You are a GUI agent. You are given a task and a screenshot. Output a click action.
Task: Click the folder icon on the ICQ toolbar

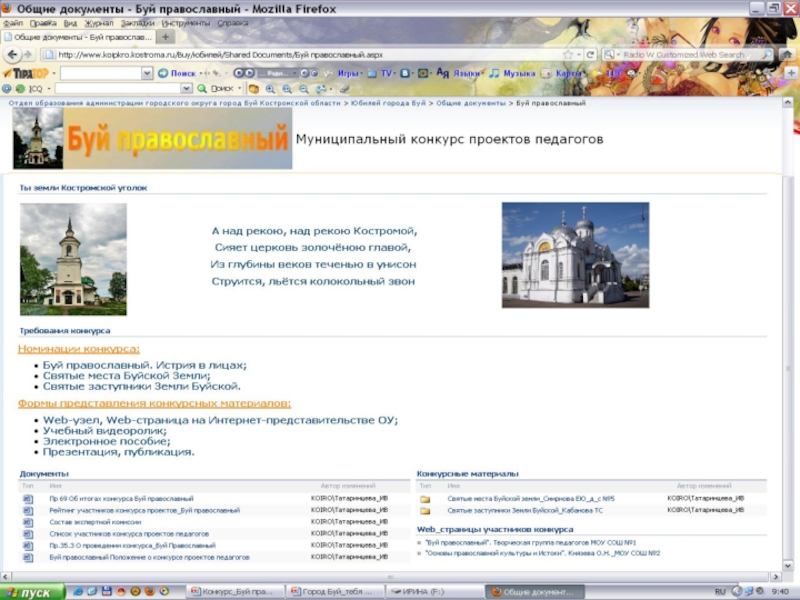point(254,89)
